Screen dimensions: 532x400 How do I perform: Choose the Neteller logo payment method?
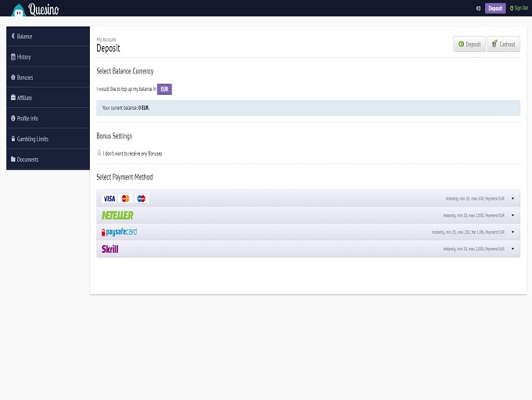[117, 215]
